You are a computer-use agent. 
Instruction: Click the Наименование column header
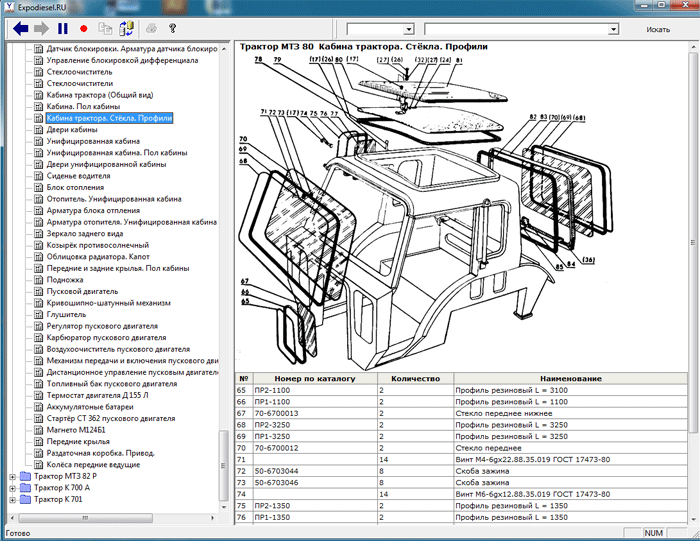[x=571, y=379]
